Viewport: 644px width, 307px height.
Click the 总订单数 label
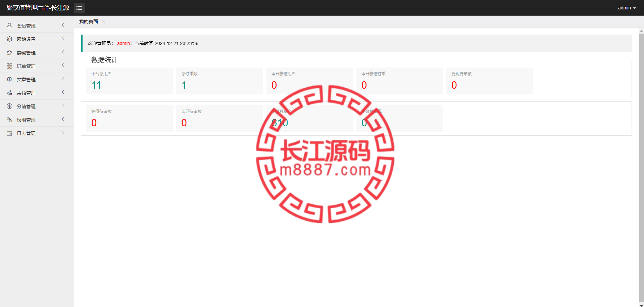(x=189, y=74)
